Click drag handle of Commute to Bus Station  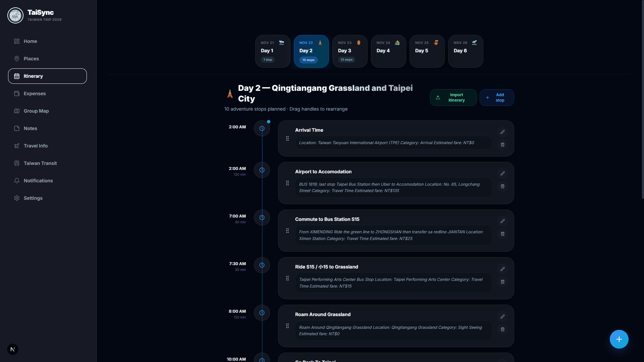[287, 231]
